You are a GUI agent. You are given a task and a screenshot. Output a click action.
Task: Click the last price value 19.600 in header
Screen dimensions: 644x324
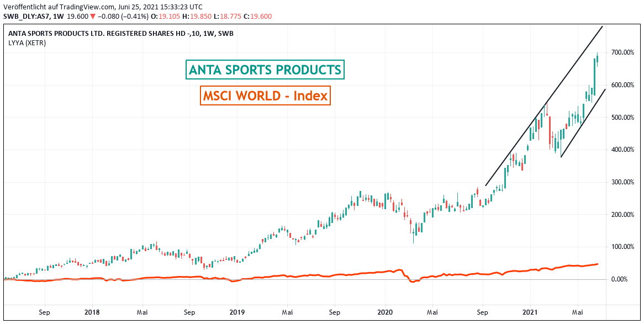click(78, 17)
